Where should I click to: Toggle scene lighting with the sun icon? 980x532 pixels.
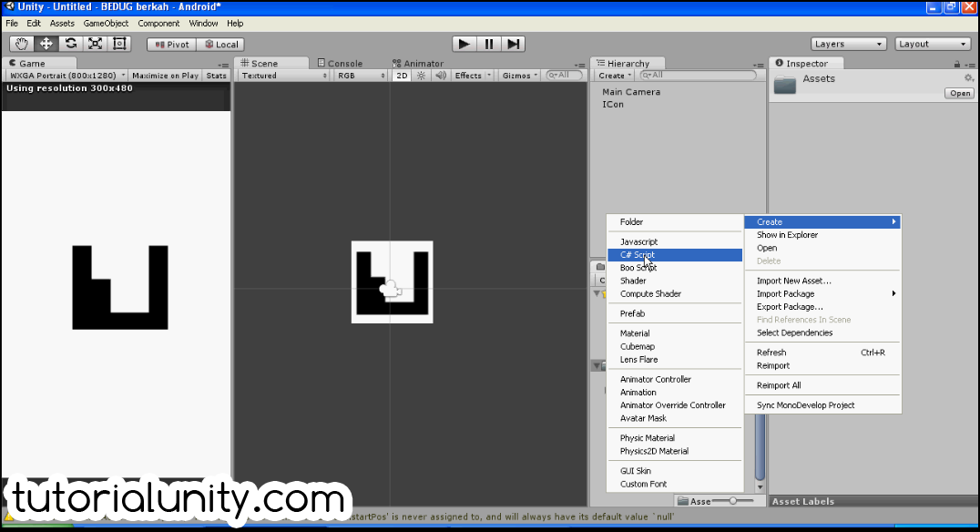point(420,76)
